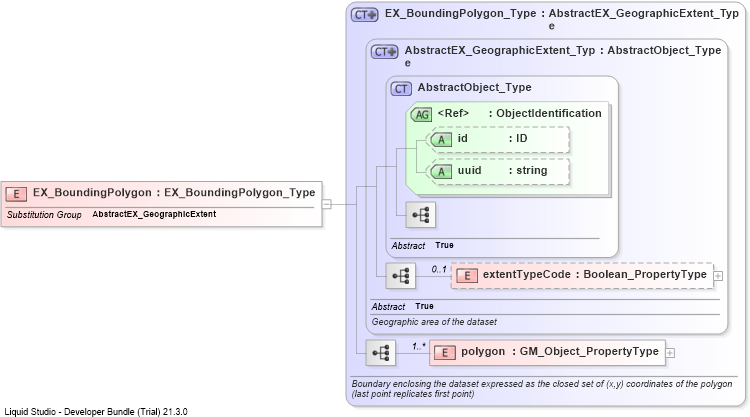
Task: Collapse the EX_BoundingPolygon element node
Action: point(327,204)
